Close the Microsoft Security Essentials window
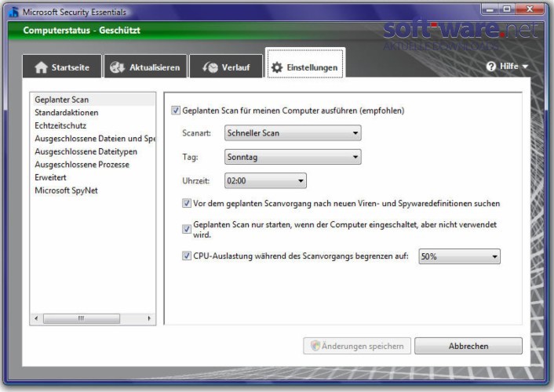This screenshot has width=554, height=392. pyautogui.click(x=530, y=9)
